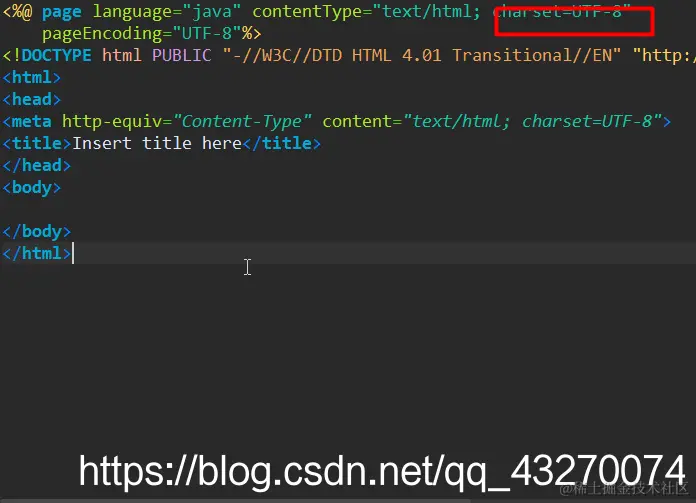
Task: Click the closing </head> tag
Action: coord(37,166)
